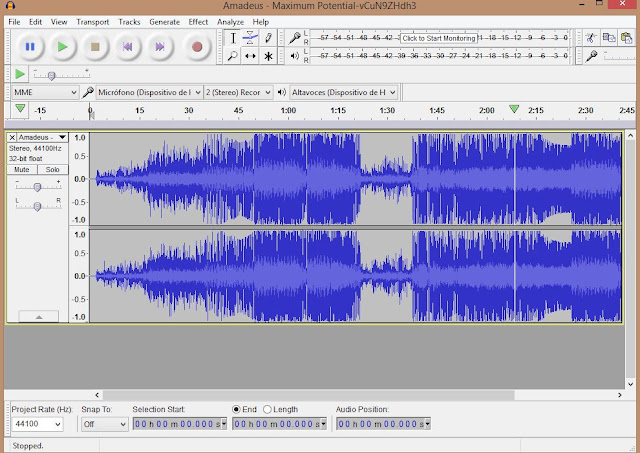
Task: Click the playback speed slider handle
Action: pos(51,76)
